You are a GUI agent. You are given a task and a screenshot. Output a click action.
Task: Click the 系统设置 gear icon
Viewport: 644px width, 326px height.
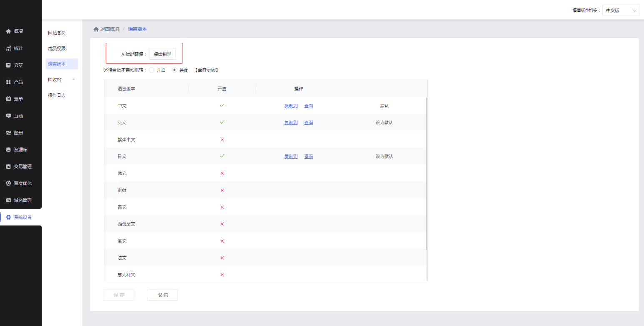(8, 217)
